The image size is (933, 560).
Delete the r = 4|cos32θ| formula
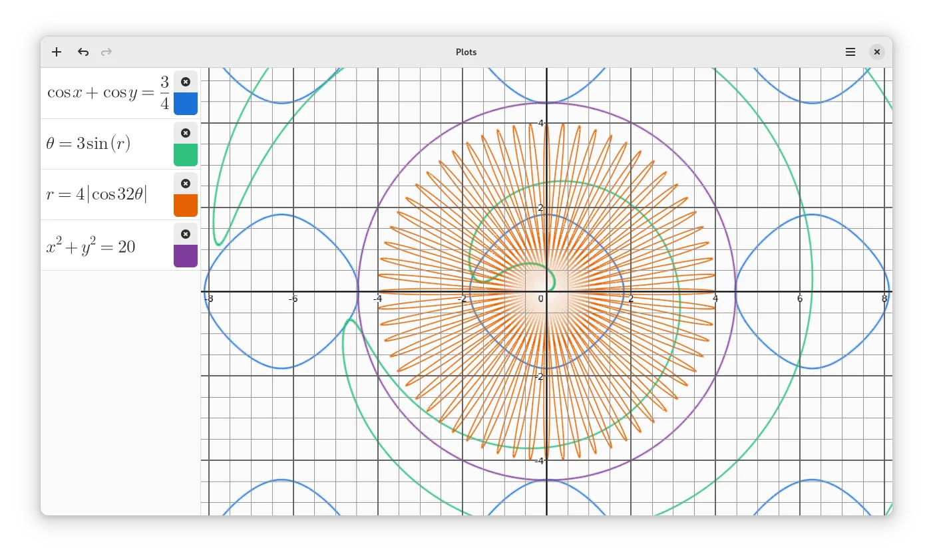[186, 184]
